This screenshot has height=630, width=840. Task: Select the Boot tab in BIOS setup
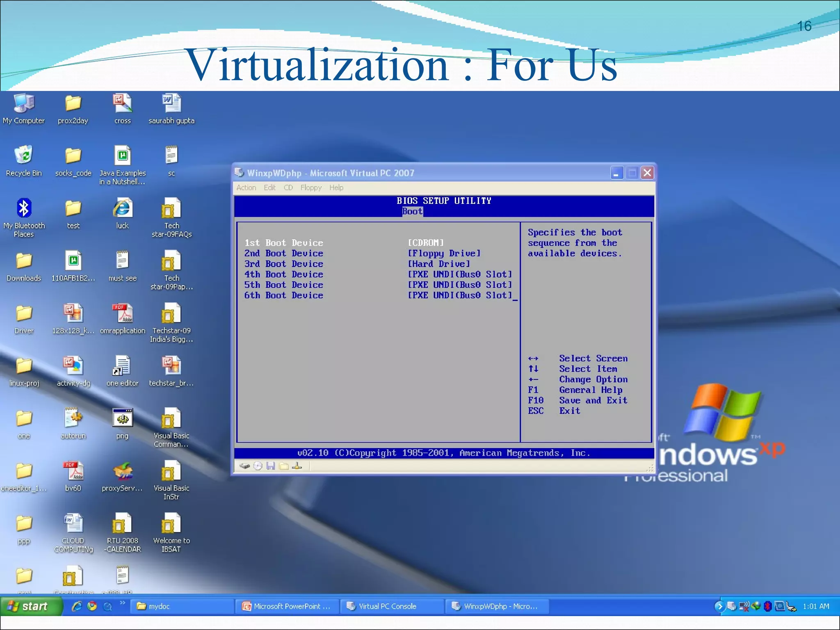[x=412, y=211]
